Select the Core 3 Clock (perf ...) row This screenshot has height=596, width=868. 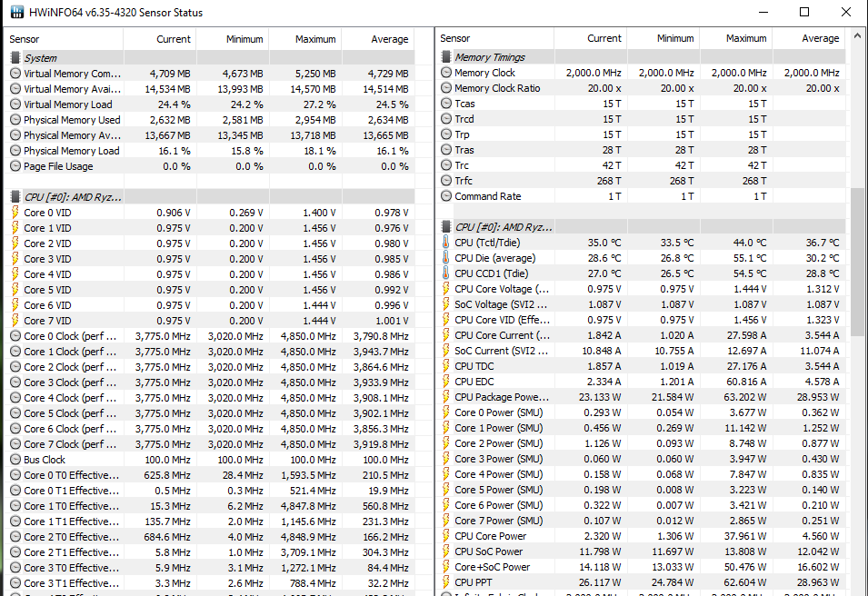(209, 382)
